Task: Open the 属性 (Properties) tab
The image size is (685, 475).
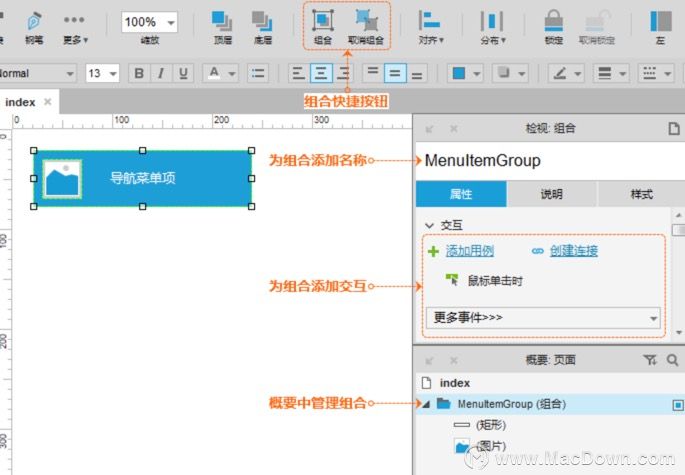Action: click(x=461, y=194)
